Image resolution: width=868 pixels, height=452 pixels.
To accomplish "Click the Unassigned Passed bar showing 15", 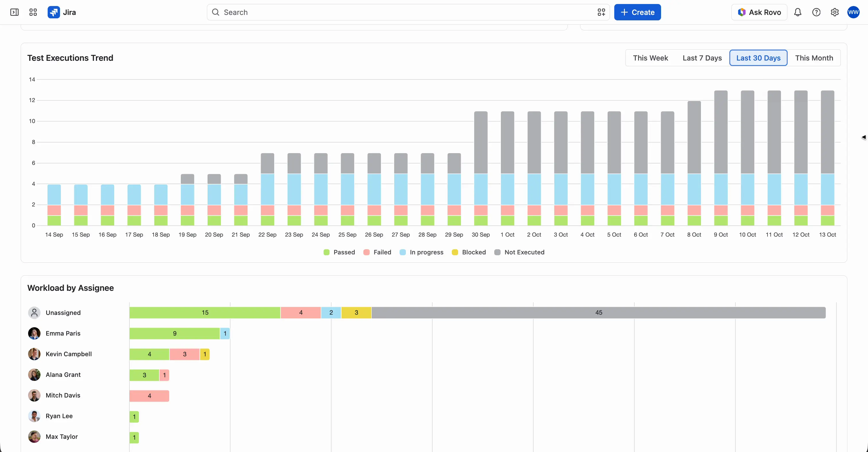I will (205, 313).
